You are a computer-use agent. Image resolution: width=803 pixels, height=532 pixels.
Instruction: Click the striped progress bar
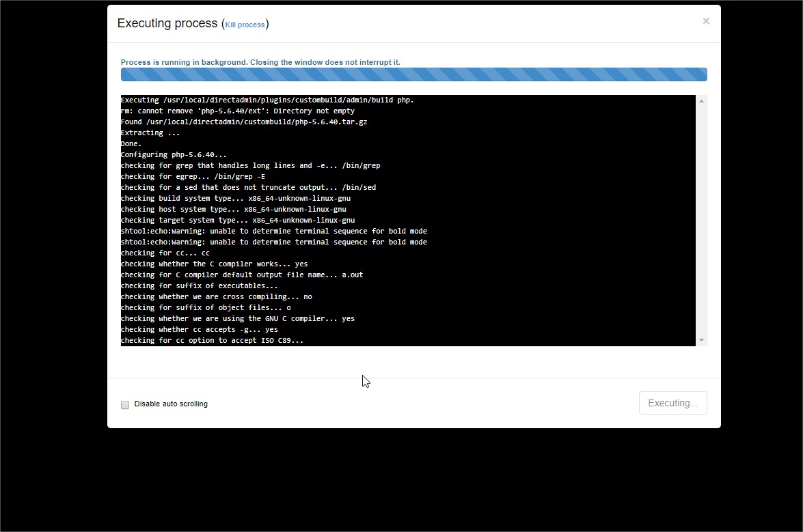413,74
